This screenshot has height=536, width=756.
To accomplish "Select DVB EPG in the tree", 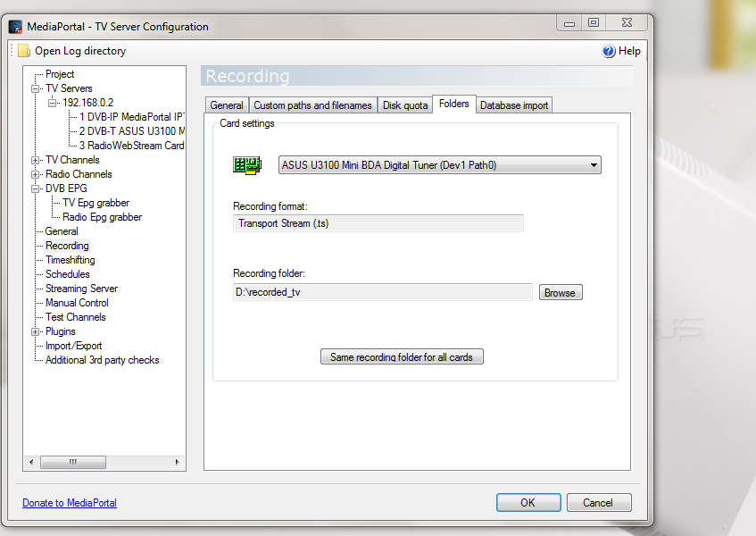I will pos(66,188).
